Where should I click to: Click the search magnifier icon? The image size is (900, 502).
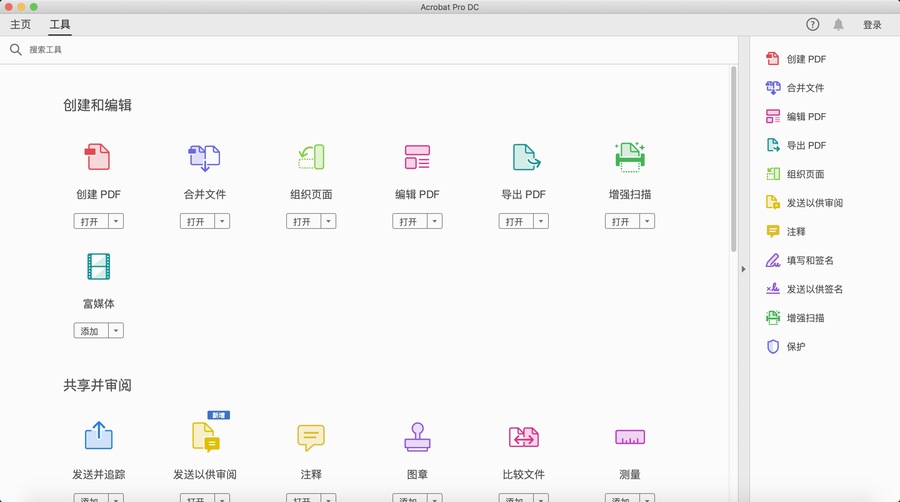15,50
